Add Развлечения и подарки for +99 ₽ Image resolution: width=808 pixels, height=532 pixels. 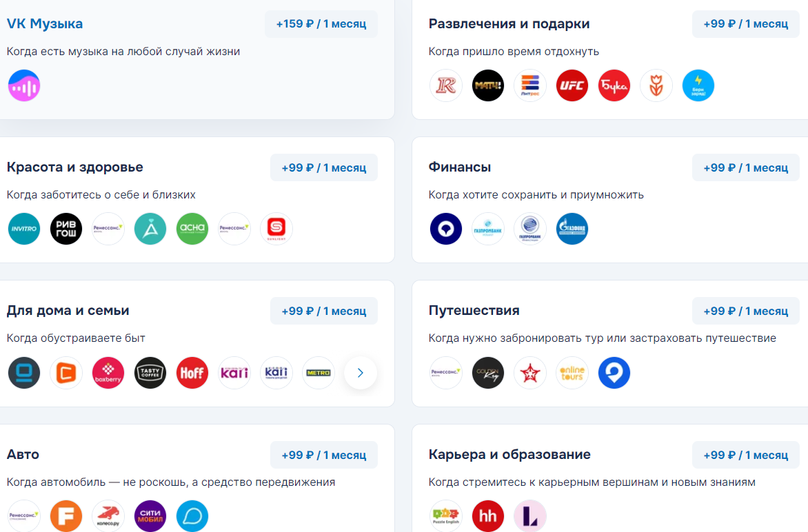746,24
